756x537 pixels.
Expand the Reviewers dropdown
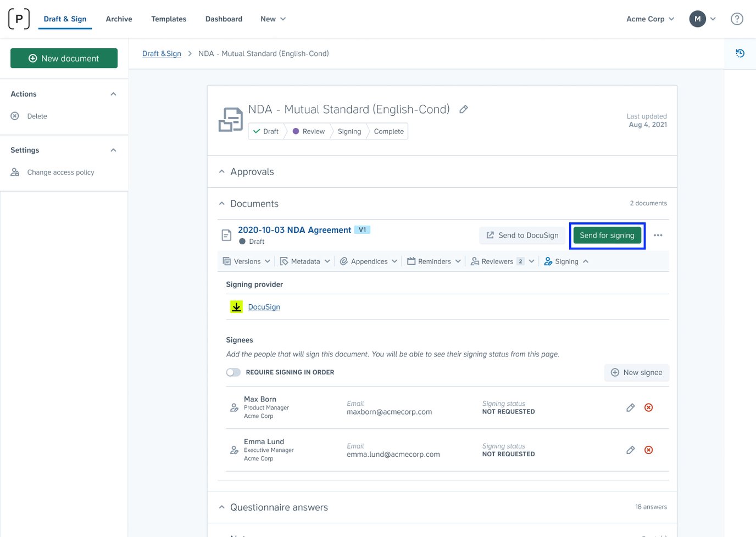click(502, 261)
